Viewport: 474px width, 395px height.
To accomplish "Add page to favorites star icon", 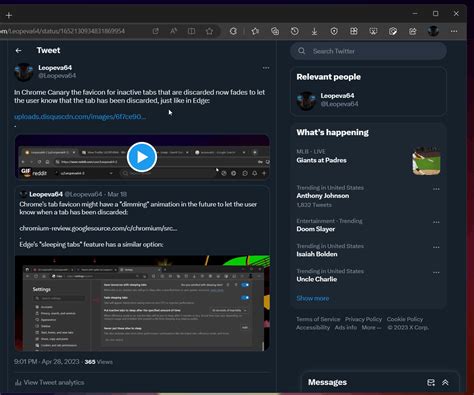I will point(209,31).
